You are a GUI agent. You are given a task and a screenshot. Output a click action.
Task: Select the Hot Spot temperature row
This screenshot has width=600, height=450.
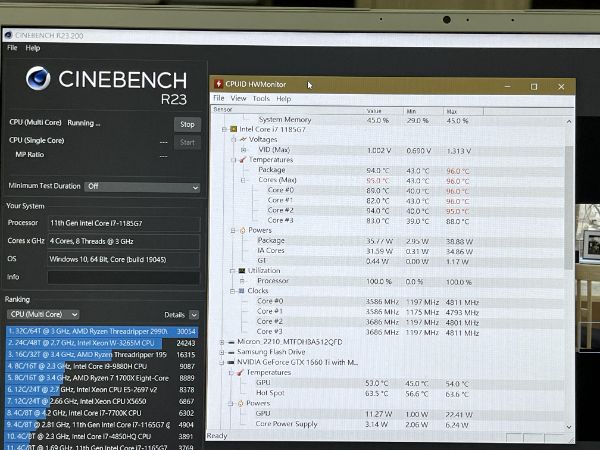pos(388,393)
